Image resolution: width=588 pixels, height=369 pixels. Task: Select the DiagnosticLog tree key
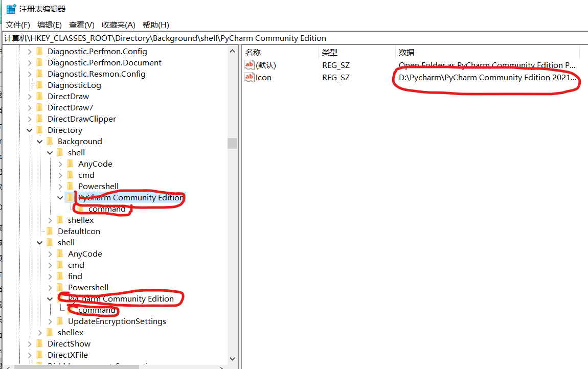(74, 85)
